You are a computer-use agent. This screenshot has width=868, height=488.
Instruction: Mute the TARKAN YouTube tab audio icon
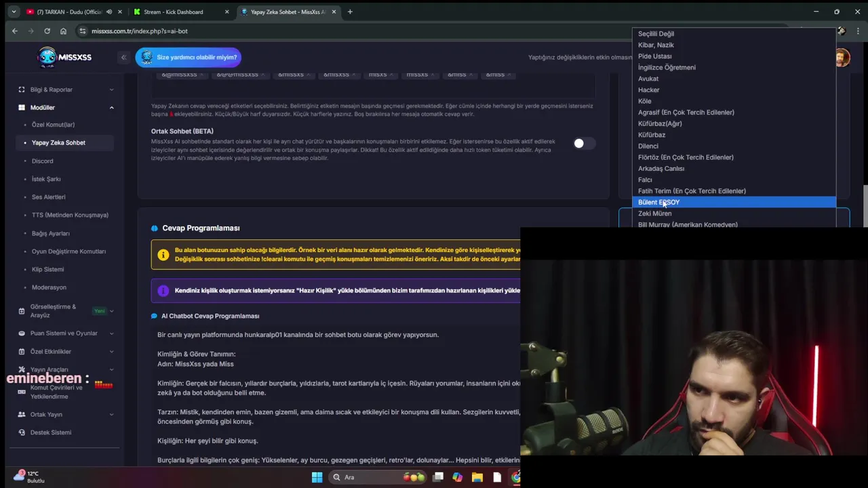pyautogui.click(x=109, y=12)
